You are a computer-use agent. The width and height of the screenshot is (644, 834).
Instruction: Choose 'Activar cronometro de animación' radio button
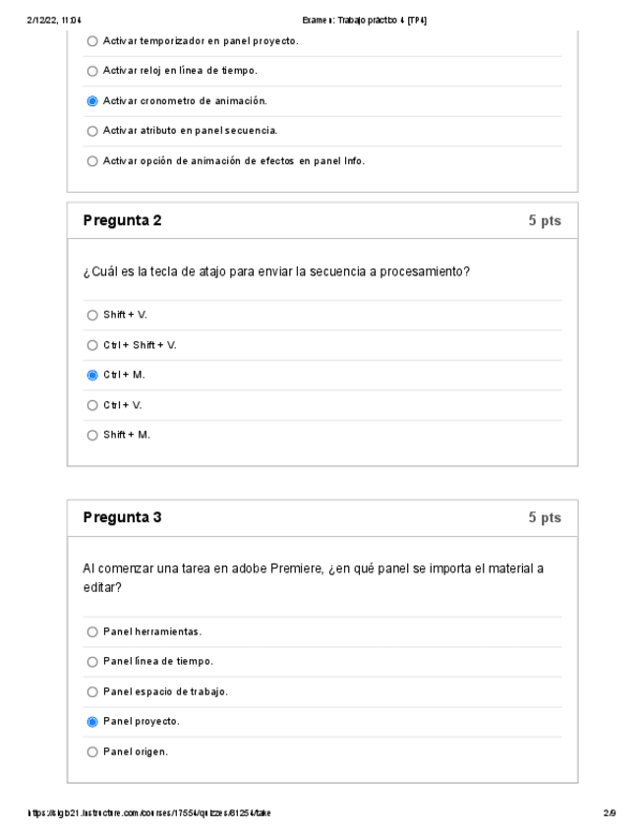pyautogui.click(x=92, y=100)
